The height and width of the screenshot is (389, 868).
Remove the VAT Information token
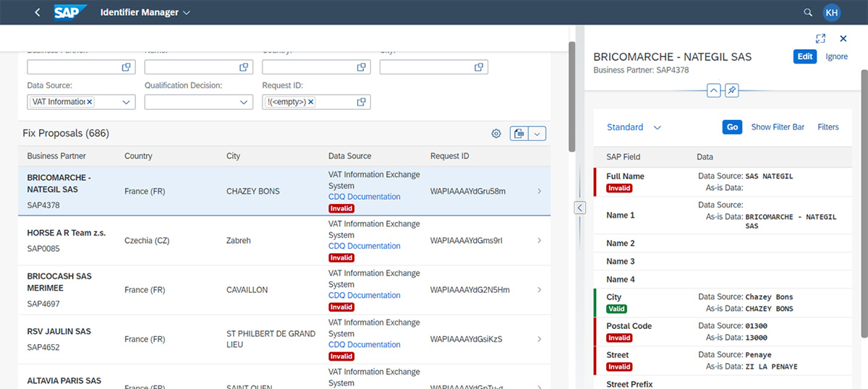click(x=90, y=102)
